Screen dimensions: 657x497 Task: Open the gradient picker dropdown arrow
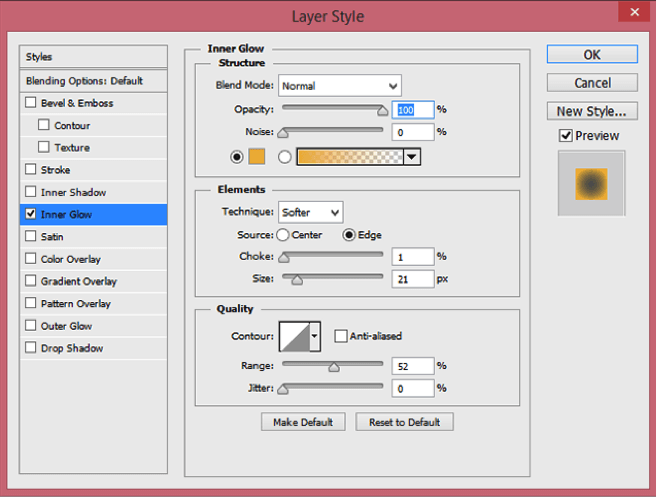[x=412, y=157]
